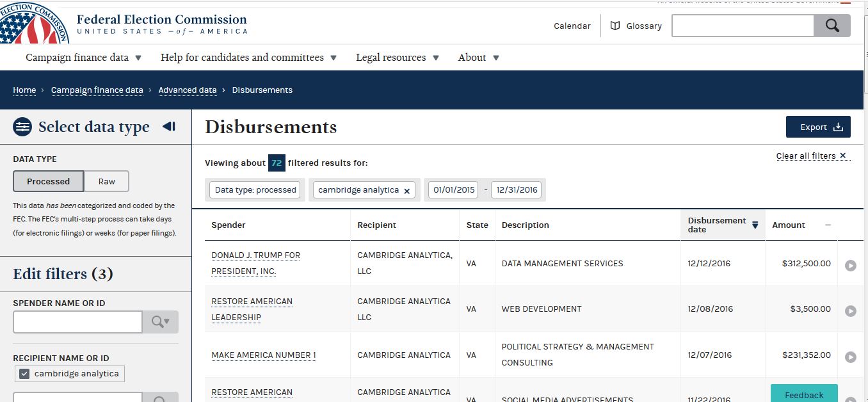The height and width of the screenshot is (402, 868).
Task: Select the Processed data type
Action: click(49, 181)
